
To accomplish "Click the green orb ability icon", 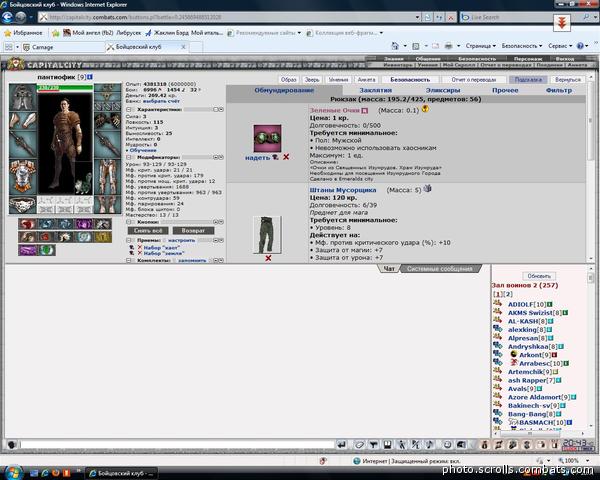I will point(47,250).
